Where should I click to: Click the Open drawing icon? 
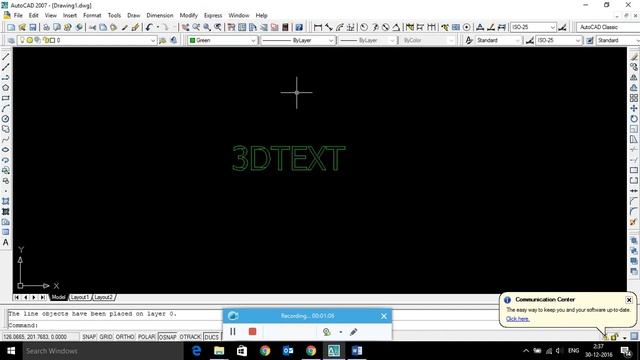pyautogui.click(x=22, y=27)
